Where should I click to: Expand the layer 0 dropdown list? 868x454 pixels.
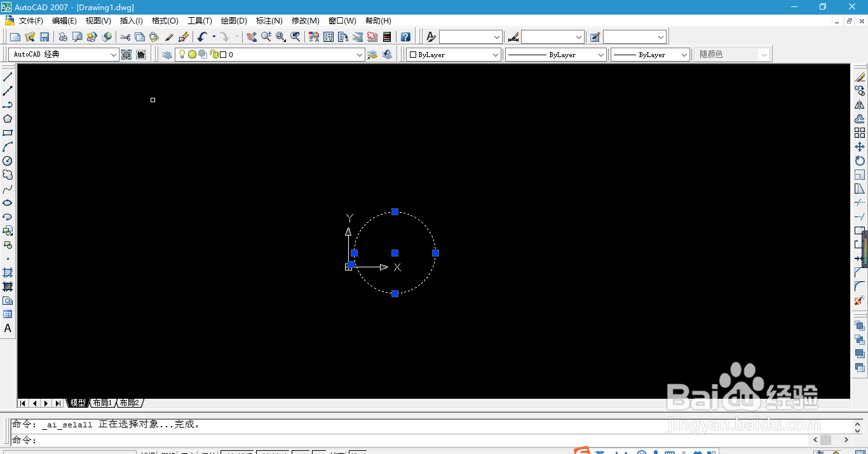pyautogui.click(x=360, y=55)
